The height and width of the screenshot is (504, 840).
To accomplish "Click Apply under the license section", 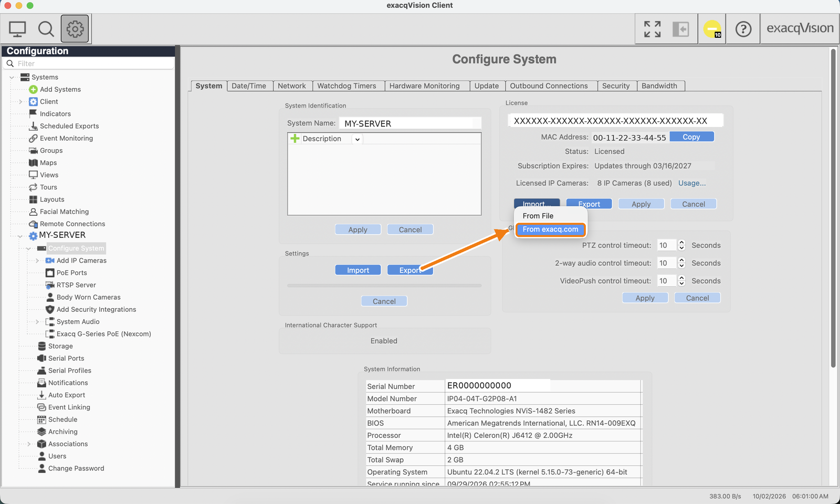I will [641, 204].
